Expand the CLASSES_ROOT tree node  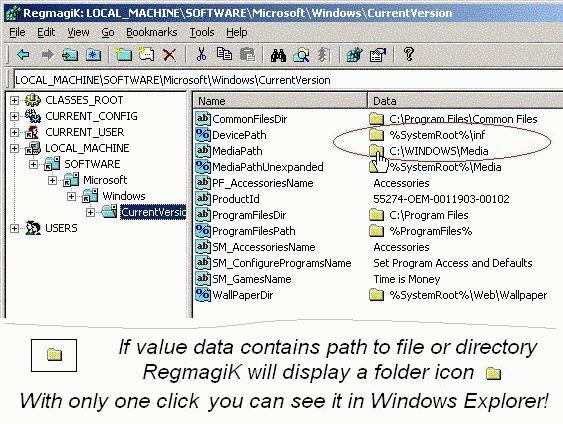(x=14, y=100)
